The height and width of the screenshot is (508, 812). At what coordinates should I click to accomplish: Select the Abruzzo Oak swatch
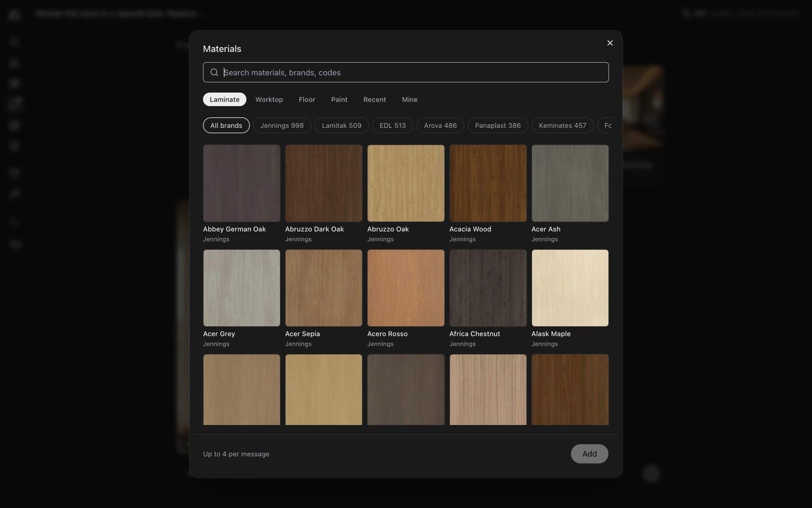(406, 183)
